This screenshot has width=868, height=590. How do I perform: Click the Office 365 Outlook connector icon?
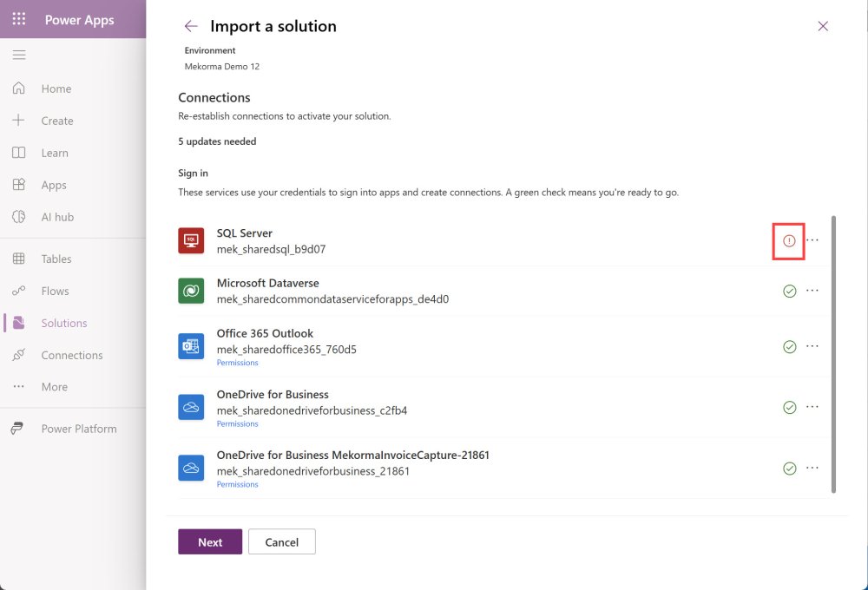191,346
